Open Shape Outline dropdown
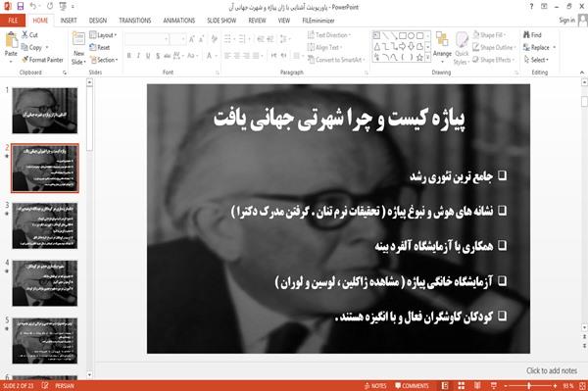This screenshot has width=588, height=391. tap(494, 47)
